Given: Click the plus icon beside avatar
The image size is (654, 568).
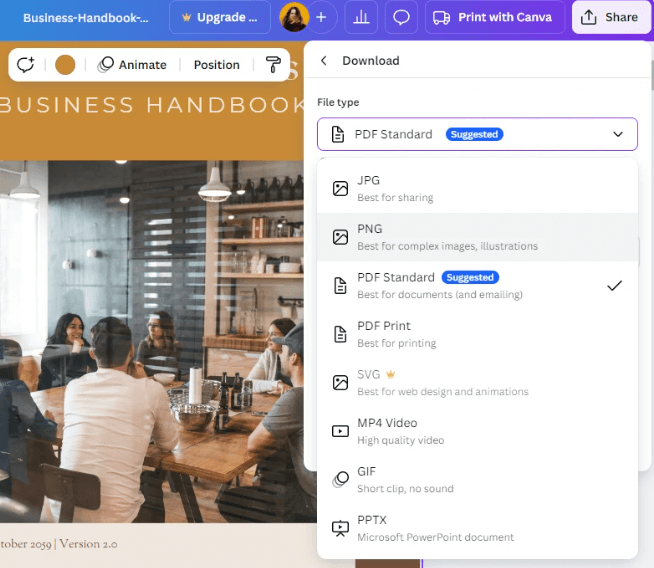Looking at the screenshot, I should (321, 18).
